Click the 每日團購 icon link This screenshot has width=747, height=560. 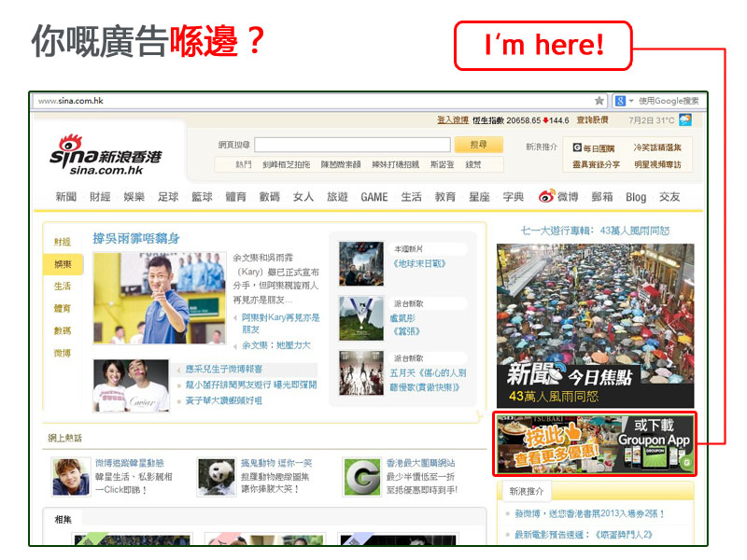(x=578, y=147)
